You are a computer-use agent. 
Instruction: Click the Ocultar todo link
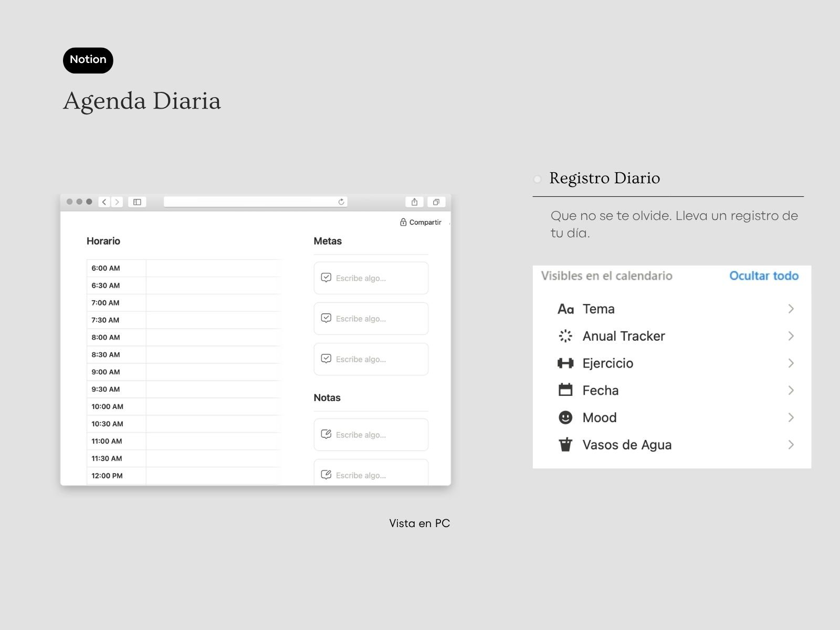764,276
